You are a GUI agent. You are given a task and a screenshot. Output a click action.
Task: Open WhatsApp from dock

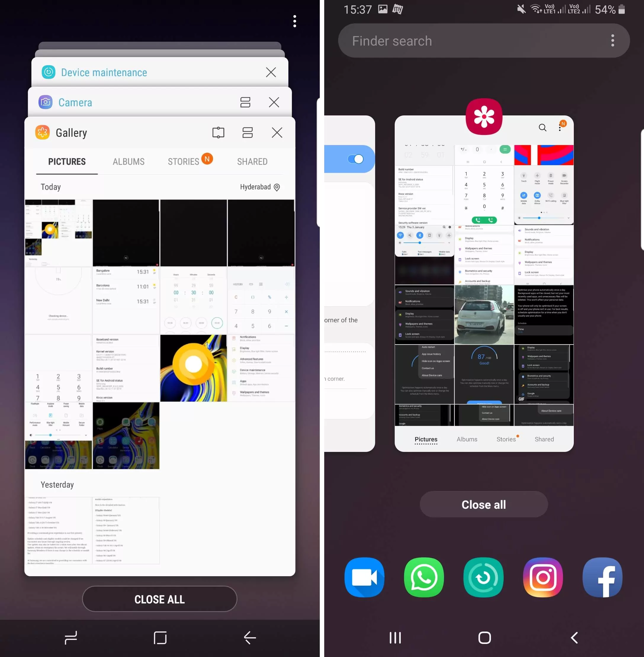pyautogui.click(x=424, y=577)
